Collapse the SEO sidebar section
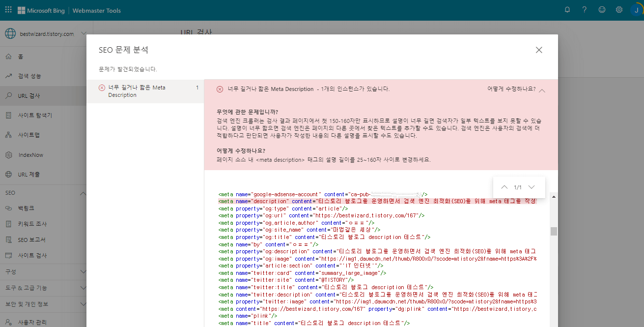This screenshot has height=327, width=644. click(83, 192)
